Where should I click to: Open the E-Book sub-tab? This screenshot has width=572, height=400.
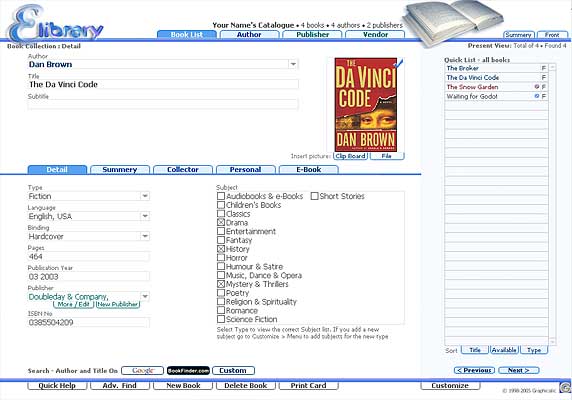pos(309,170)
